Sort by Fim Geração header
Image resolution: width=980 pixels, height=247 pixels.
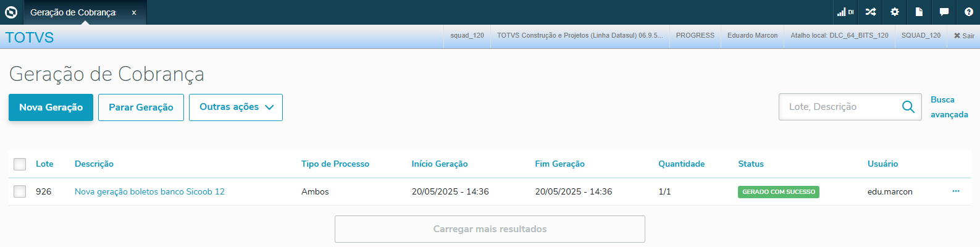(x=559, y=164)
